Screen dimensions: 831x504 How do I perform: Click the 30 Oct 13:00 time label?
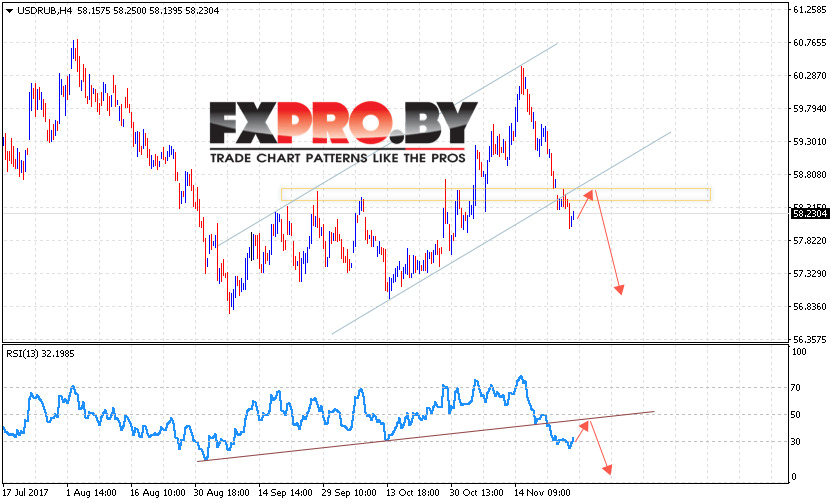click(x=476, y=492)
